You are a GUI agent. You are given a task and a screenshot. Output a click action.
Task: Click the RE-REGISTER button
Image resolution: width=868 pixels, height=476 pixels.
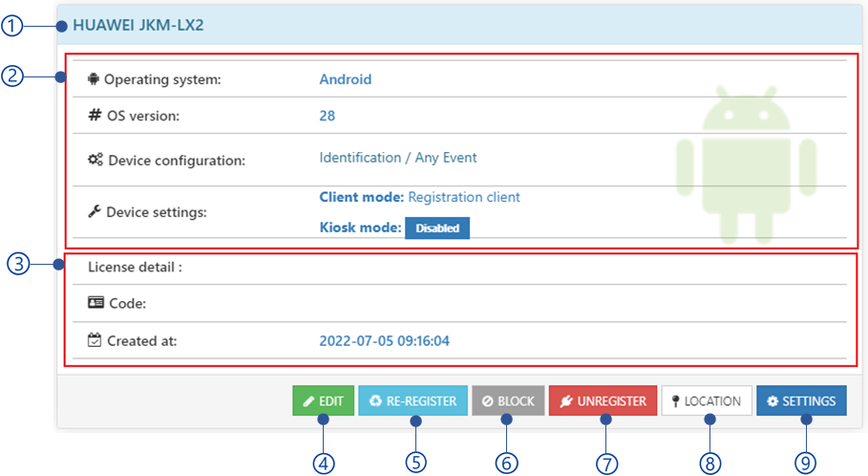pos(413,400)
